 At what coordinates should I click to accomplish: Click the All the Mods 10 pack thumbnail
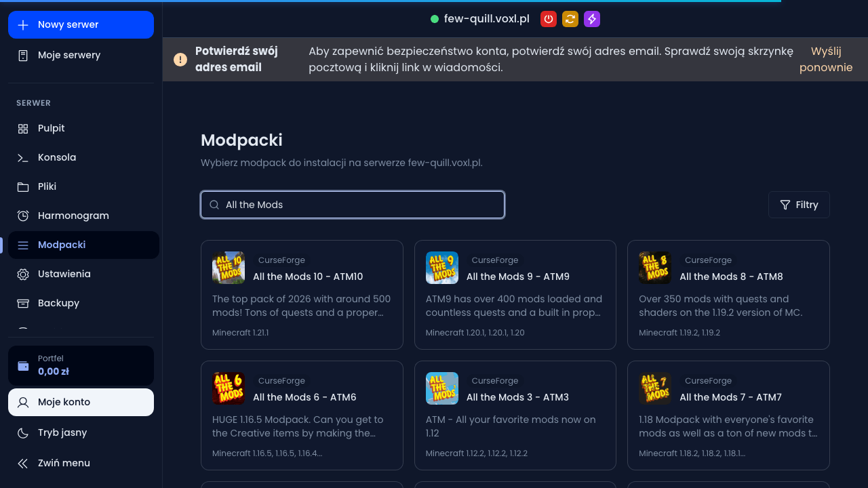(229, 268)
